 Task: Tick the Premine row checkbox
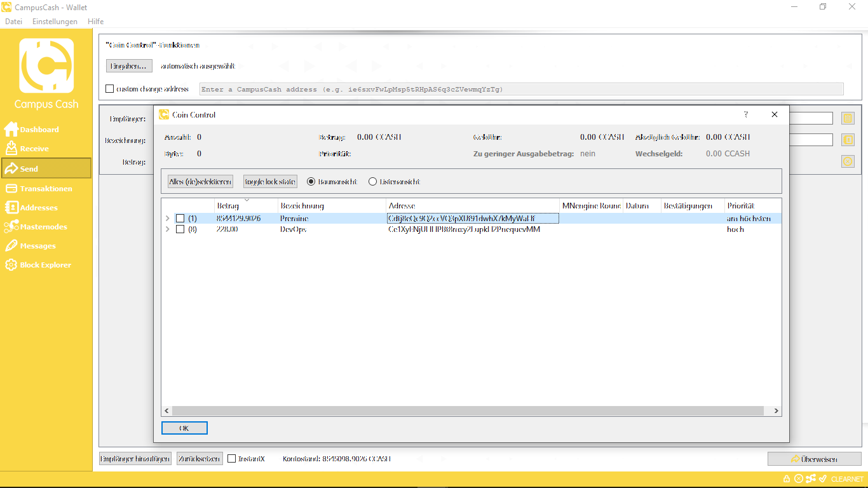coord(180,219)
